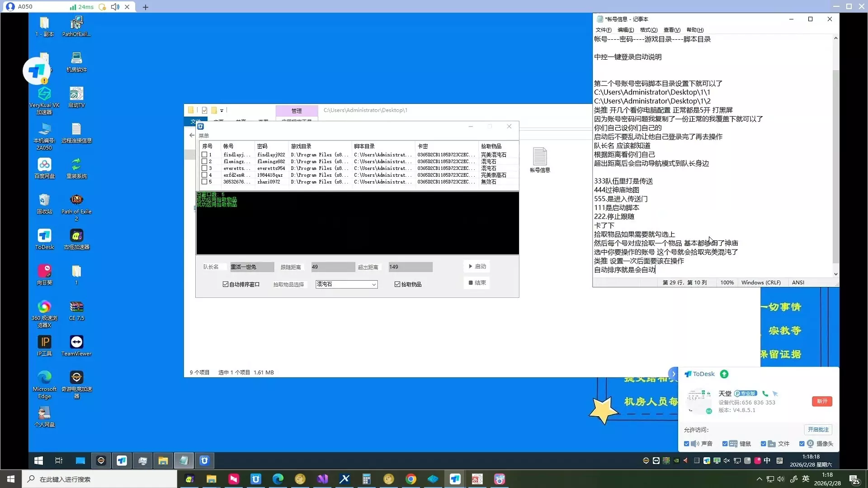Uncheck the 拾取物品 checkbox
Viewport: 868px width, 488px height.
[x=397, y=284]
